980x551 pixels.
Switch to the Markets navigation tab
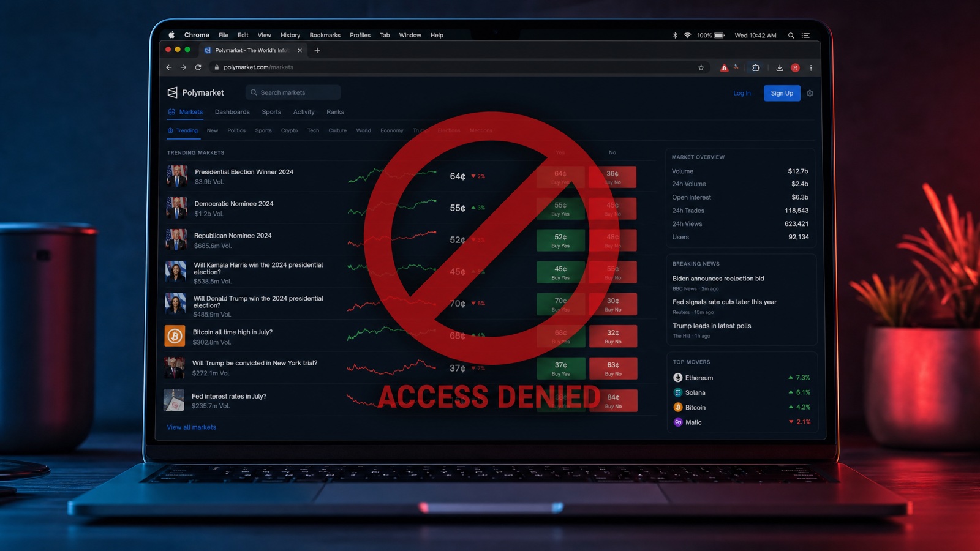(x=186, y=112)
